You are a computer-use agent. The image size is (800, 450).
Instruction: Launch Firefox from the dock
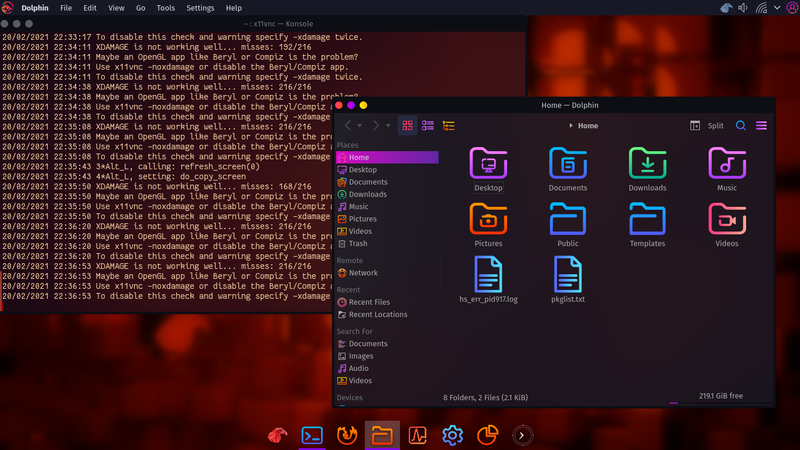348,435
